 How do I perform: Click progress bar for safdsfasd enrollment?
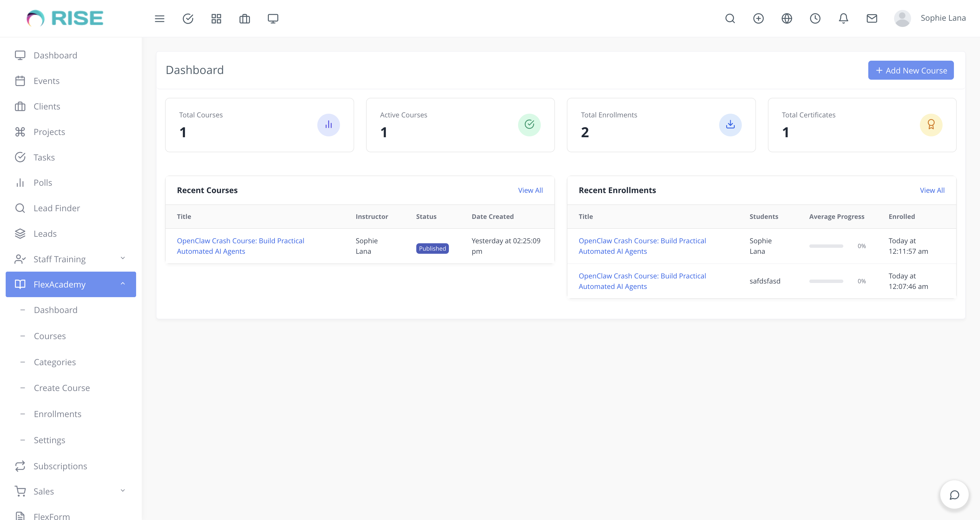point(826,281)
